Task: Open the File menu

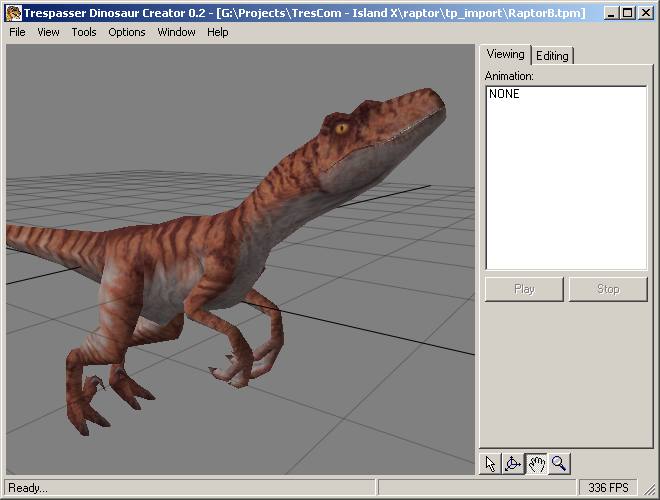Action: point(17,32)
